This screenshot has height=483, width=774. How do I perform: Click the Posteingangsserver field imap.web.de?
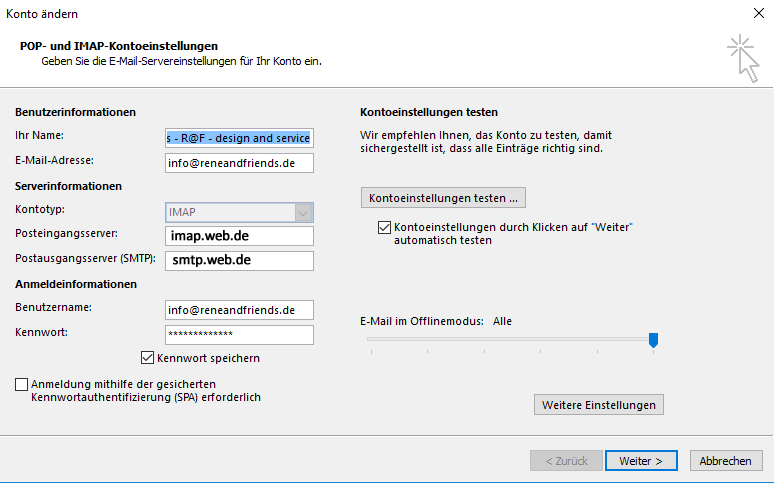click(x=239, y=236)
